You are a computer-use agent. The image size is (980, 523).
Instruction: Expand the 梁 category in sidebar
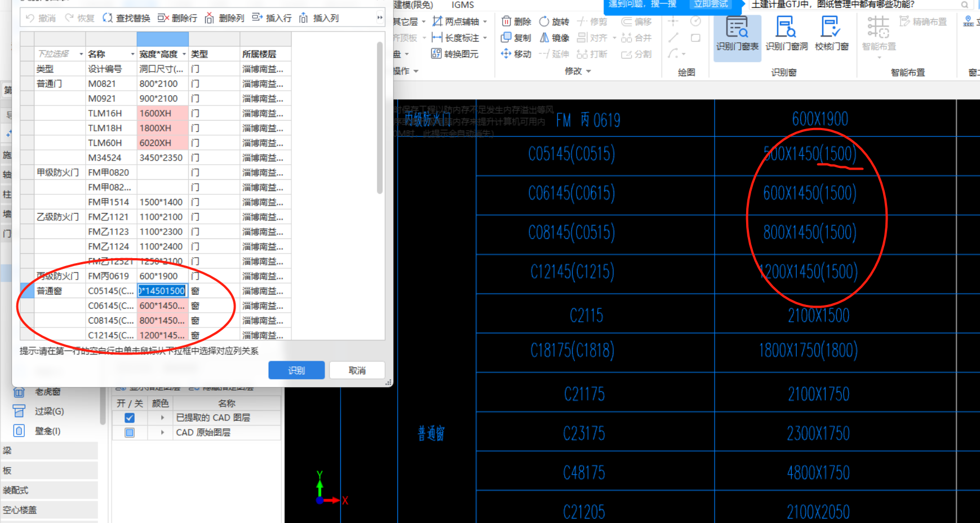(50, 450)
